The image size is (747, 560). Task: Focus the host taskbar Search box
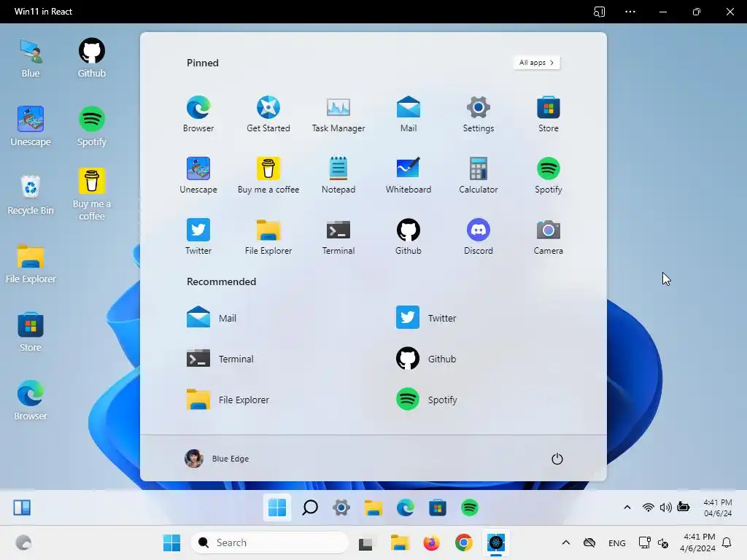pos(270,542)
